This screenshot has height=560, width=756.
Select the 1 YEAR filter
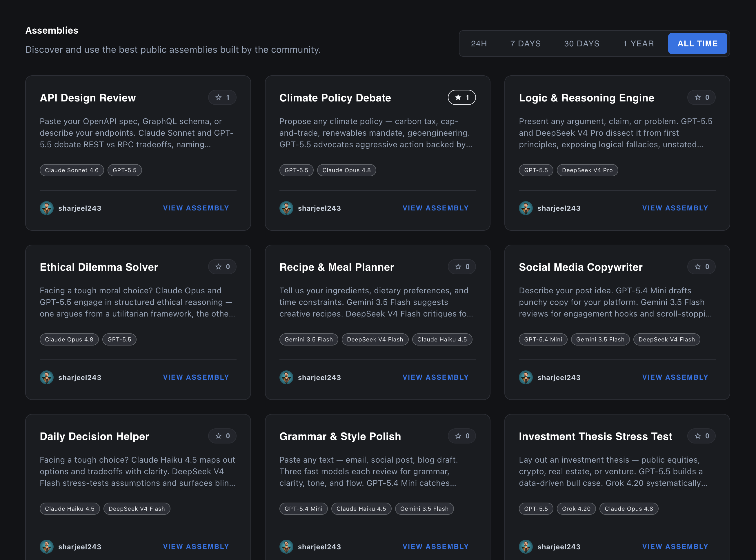(638, 44)
